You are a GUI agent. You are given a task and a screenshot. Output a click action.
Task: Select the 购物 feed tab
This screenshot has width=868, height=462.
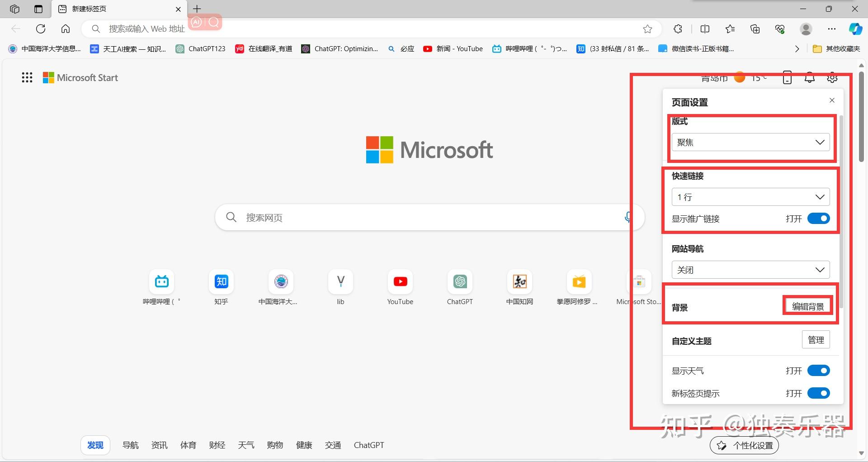click(275, 445)
